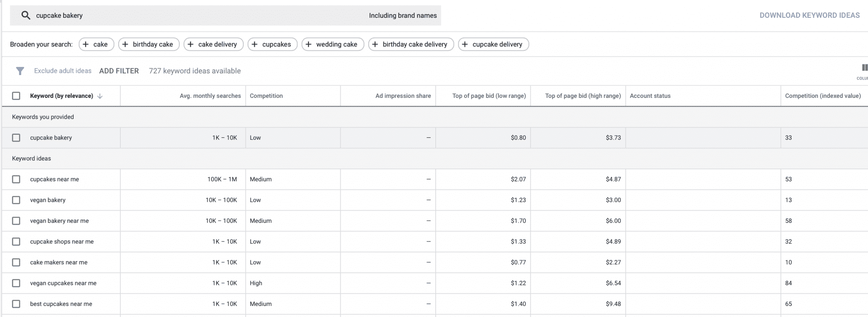Click the 'Keyword ideas' section label
Viewport: 868px width, 317px height.
(31, 158)
